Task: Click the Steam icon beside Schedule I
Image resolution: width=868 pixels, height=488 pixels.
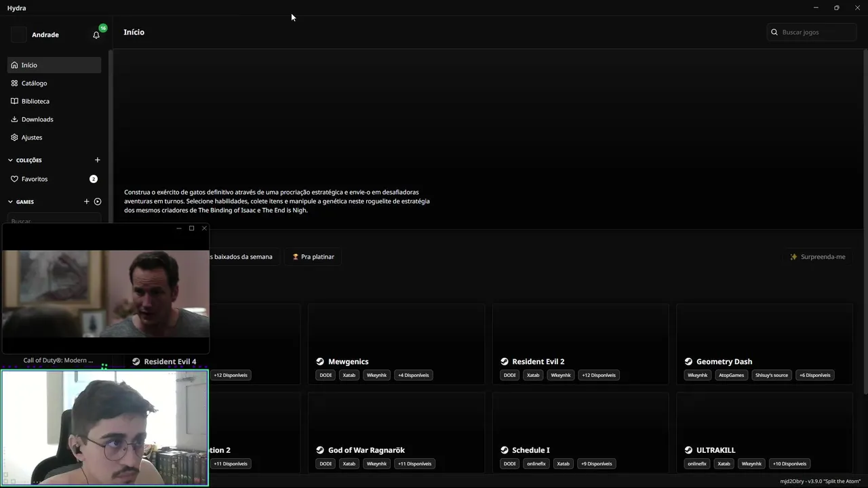Action: click(505, 450)
